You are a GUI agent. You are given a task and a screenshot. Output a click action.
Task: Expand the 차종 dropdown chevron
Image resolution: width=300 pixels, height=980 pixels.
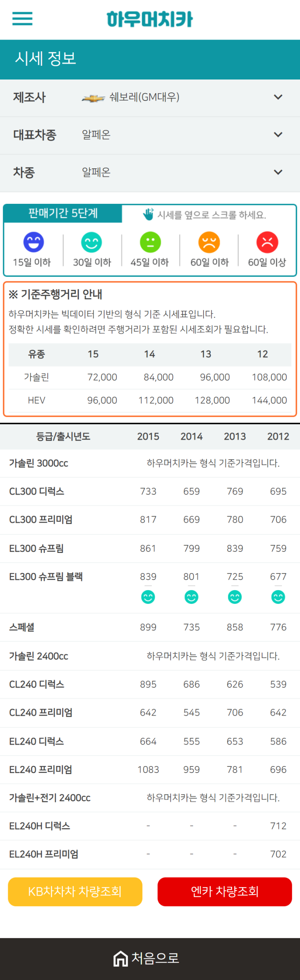click(x=278, y=172)
